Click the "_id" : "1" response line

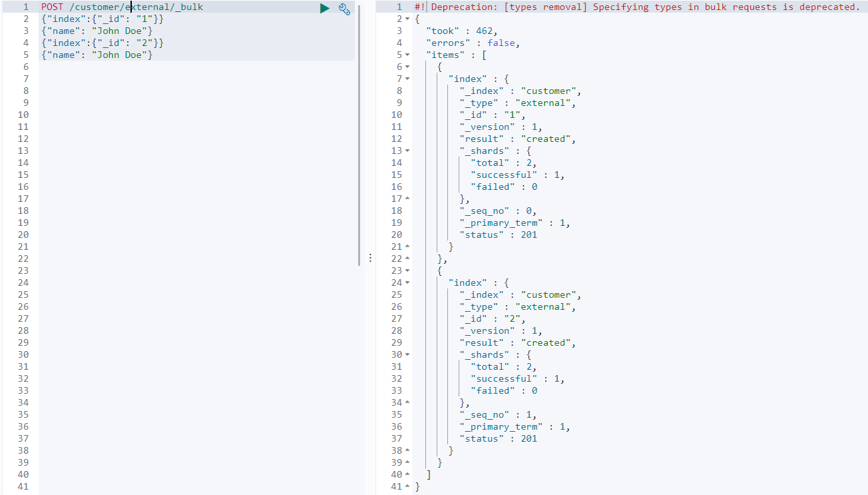[x=492, y=115]
